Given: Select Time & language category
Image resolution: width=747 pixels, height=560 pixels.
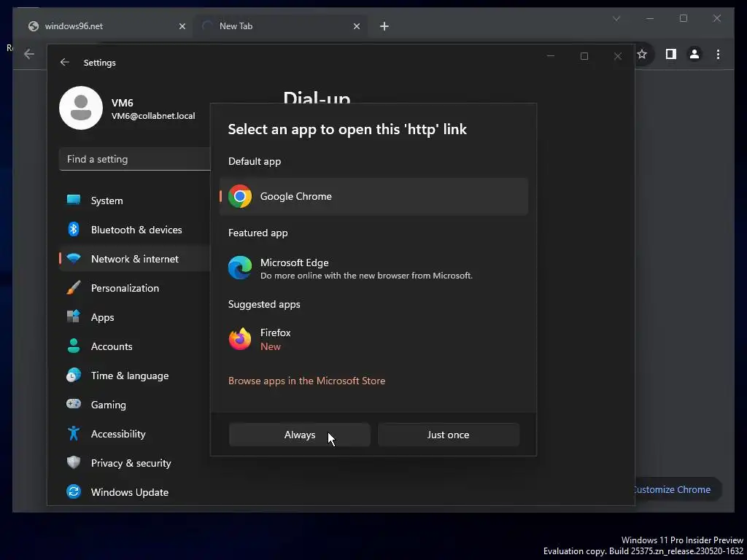Looking at the screenshot, I should 135,376.
